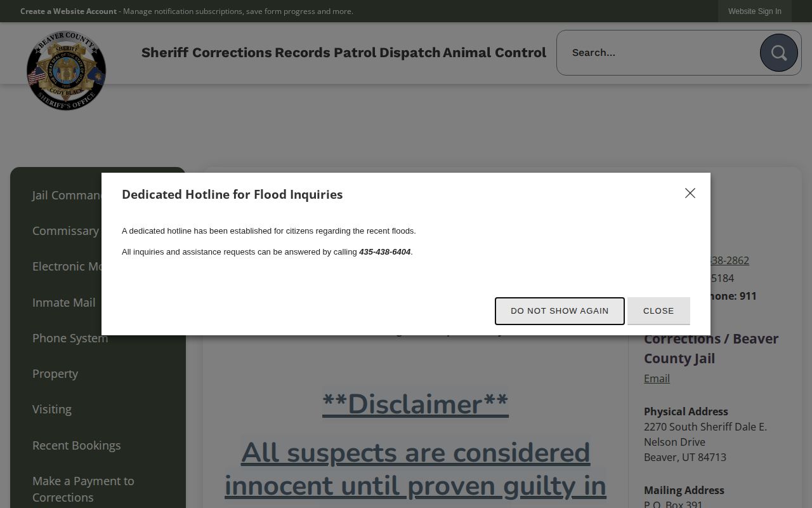Viewport: 812px width, 508px height.
Task: Click the Dedicated Hotline for Flood Inquiries heading
Action: [x=232, y=194]
